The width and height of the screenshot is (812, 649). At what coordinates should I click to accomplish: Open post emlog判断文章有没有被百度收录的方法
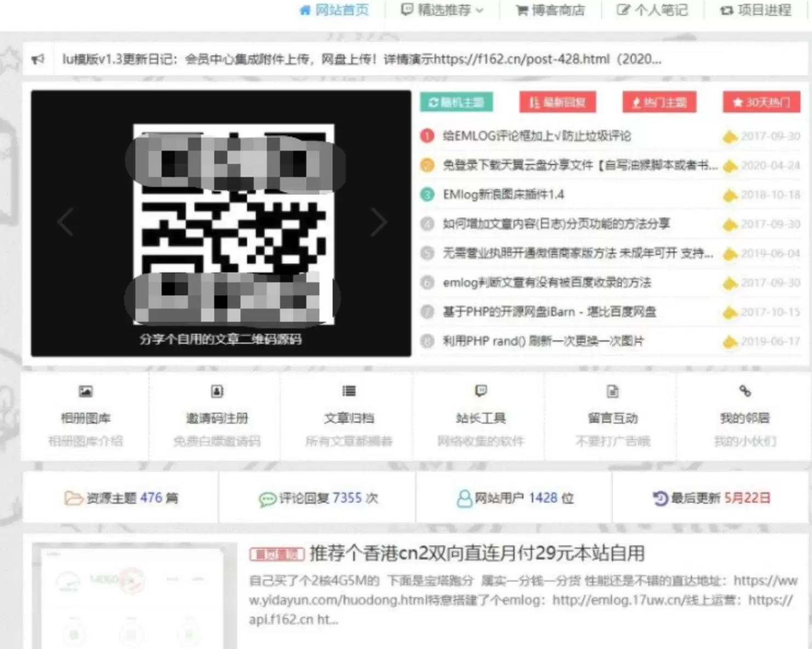pyautogui.click(x=547, y=282)
